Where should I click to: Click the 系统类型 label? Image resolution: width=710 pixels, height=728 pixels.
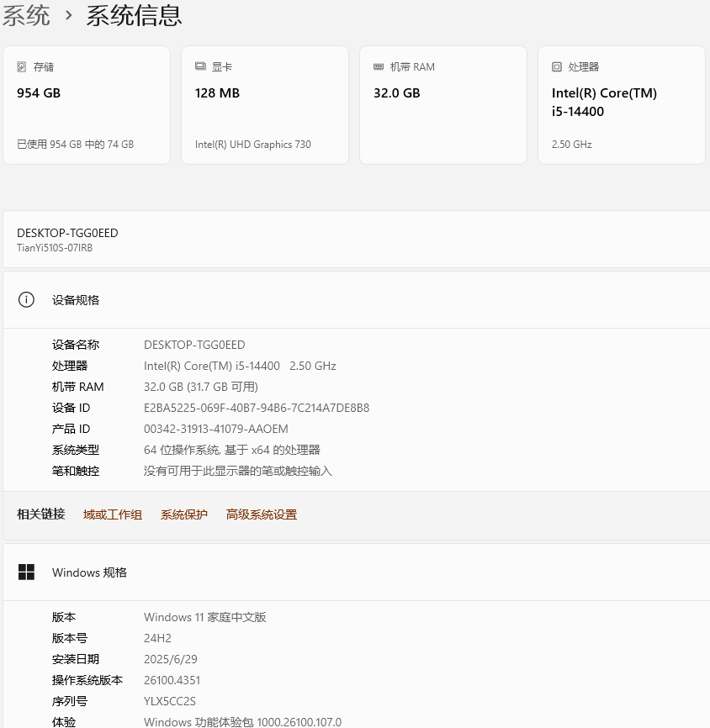[x=75, y=450]
